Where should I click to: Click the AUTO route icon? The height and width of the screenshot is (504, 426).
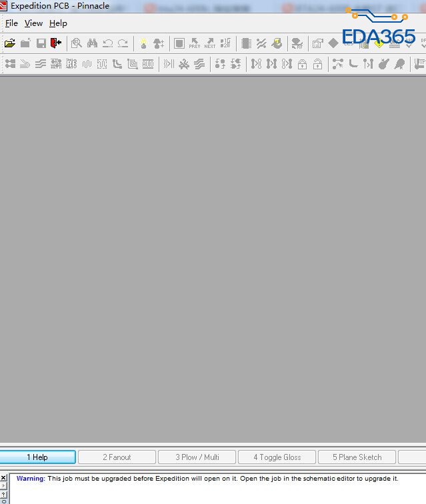(148, 64)
